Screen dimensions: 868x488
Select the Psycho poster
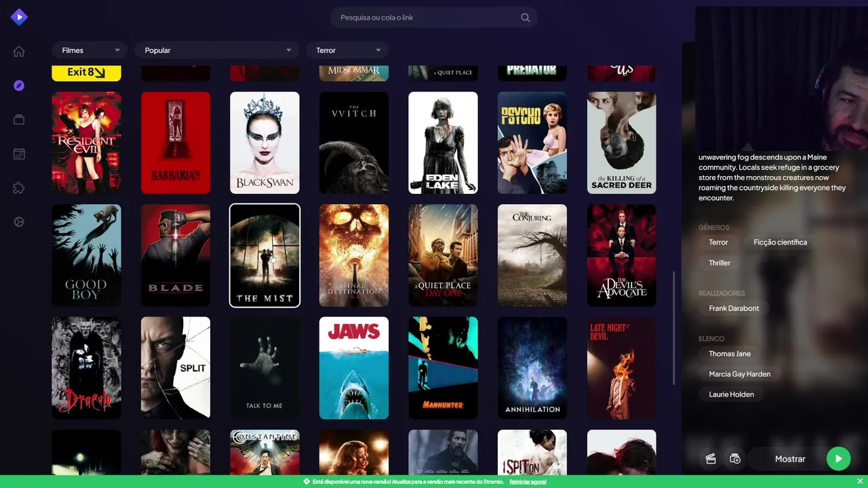pos(532,143)
